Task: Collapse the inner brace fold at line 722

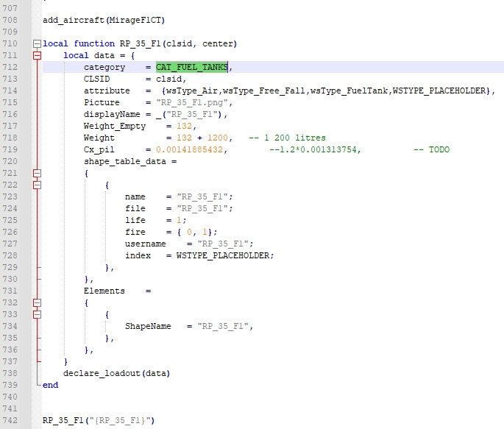Action: tap(38, 185)
